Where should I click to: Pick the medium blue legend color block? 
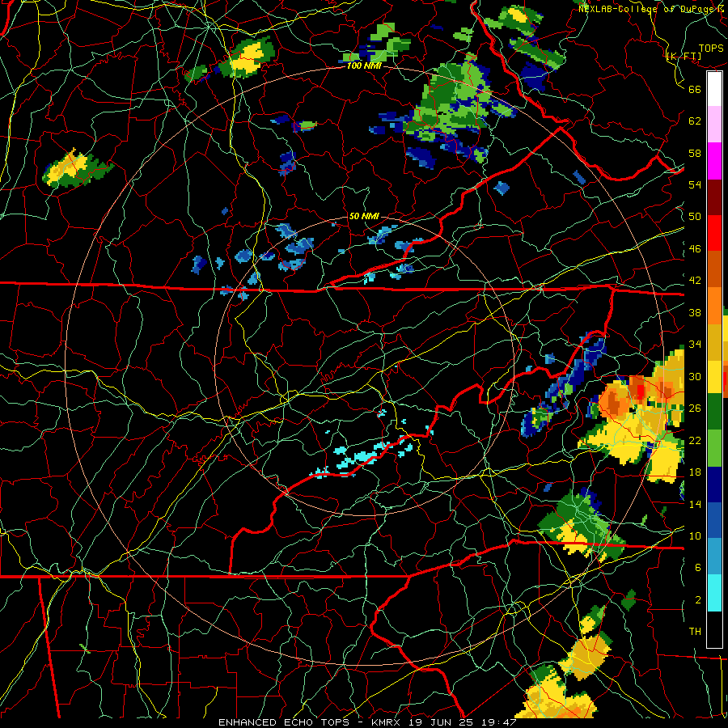(x=714, y=520)
